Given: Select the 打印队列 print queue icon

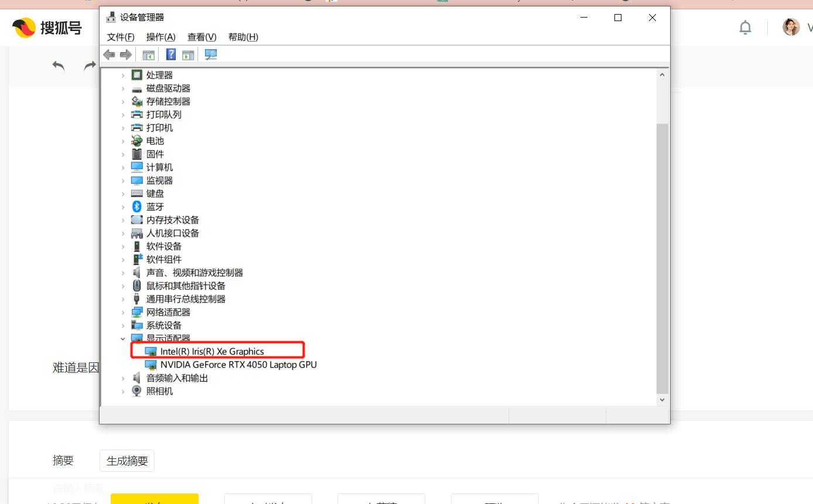Looking at the screenshot, I should click(137, 115).
